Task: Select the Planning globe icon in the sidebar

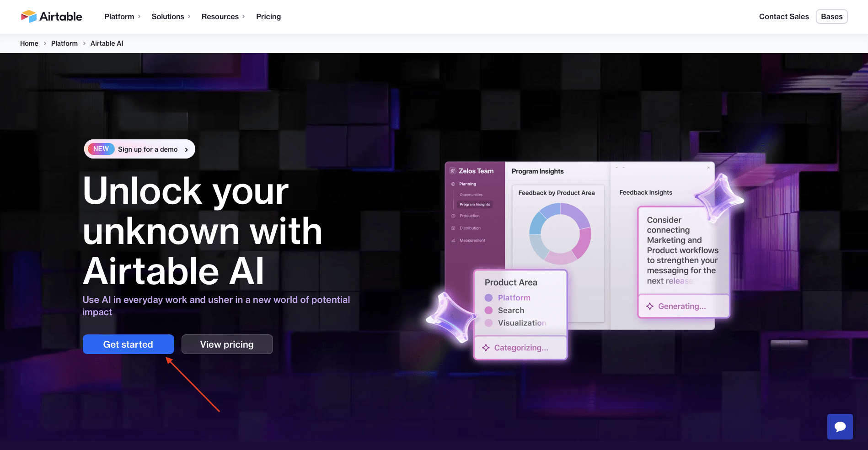Action: 453,184
